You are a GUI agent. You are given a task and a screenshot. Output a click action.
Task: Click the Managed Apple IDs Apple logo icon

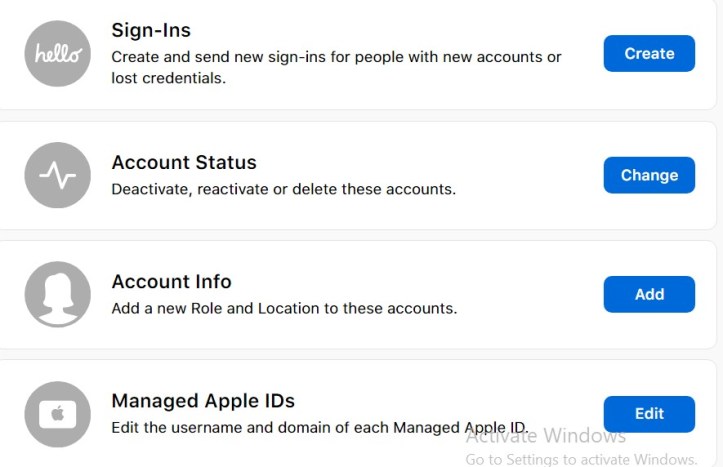click(57, 414)
